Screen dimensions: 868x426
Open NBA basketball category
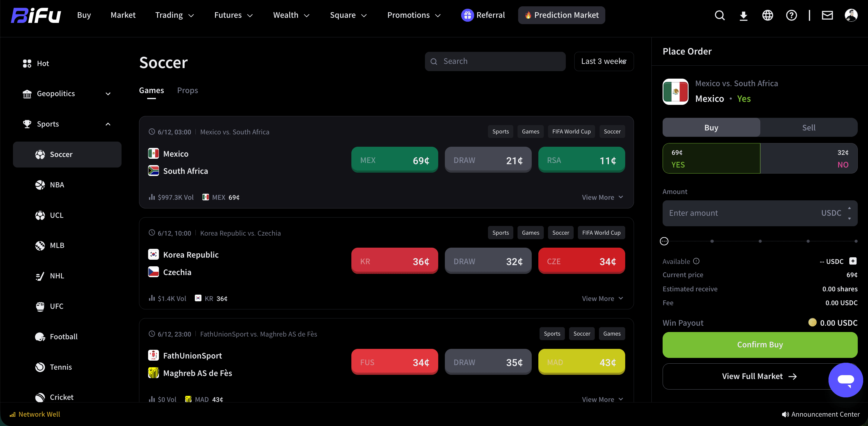[67, 185]
